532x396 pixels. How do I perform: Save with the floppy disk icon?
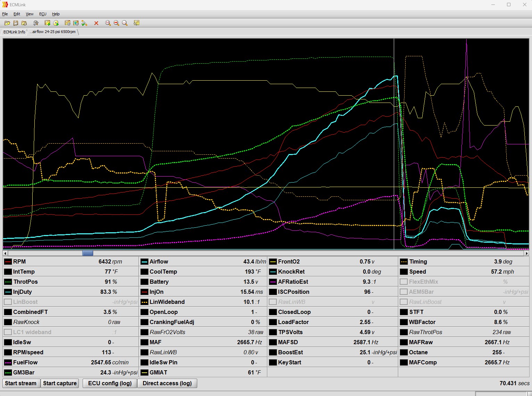pyautogui.click(x=16, y=23)
